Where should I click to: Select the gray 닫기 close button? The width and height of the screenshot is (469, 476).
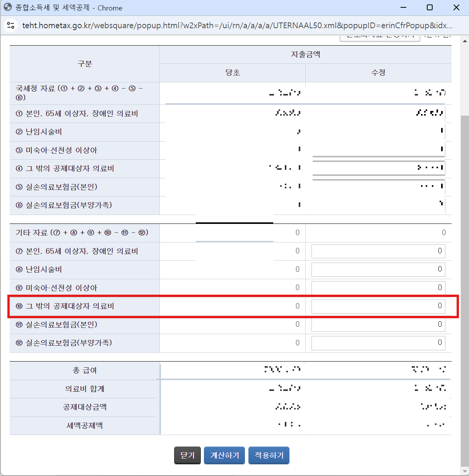(187, 455)
